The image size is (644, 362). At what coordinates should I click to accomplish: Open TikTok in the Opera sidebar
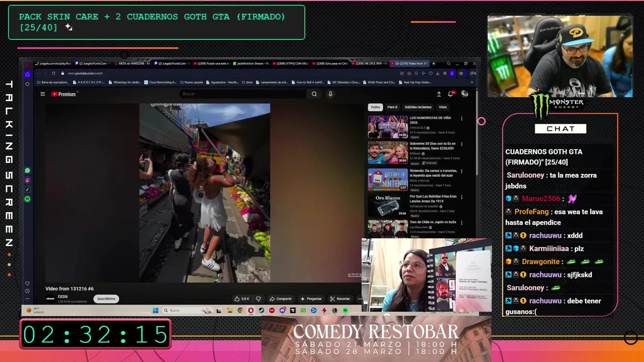tap(27, 190)
